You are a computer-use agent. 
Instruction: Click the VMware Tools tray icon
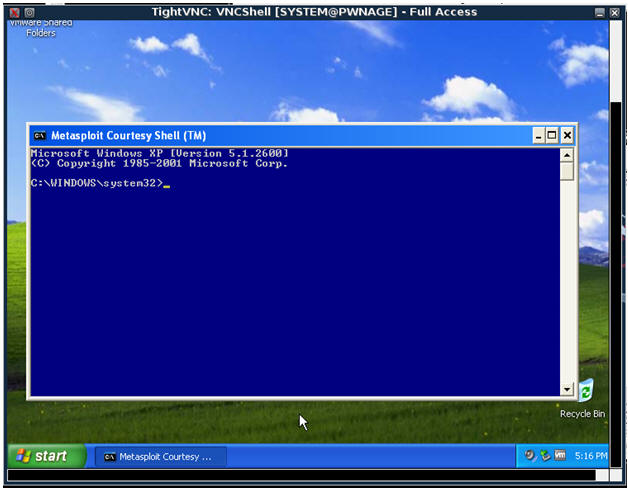coord(560,455)
